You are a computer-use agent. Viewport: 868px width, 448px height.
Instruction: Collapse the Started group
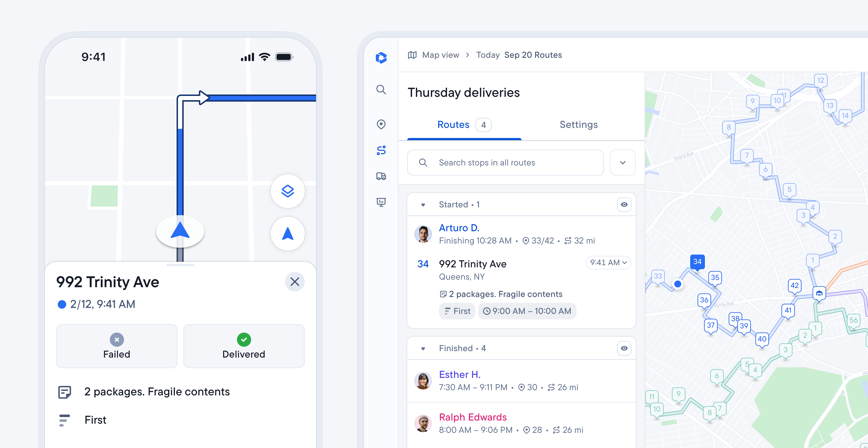click(423, 205)
